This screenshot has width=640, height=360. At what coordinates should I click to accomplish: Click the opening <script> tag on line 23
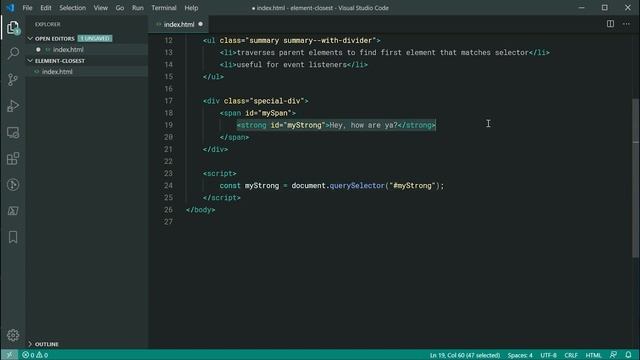click(220, 173)
